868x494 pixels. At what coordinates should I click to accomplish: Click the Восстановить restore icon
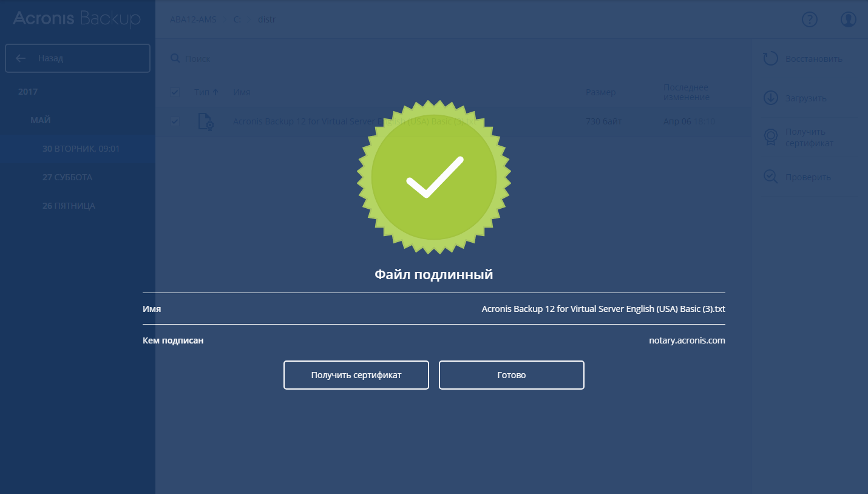pos(771,59)
